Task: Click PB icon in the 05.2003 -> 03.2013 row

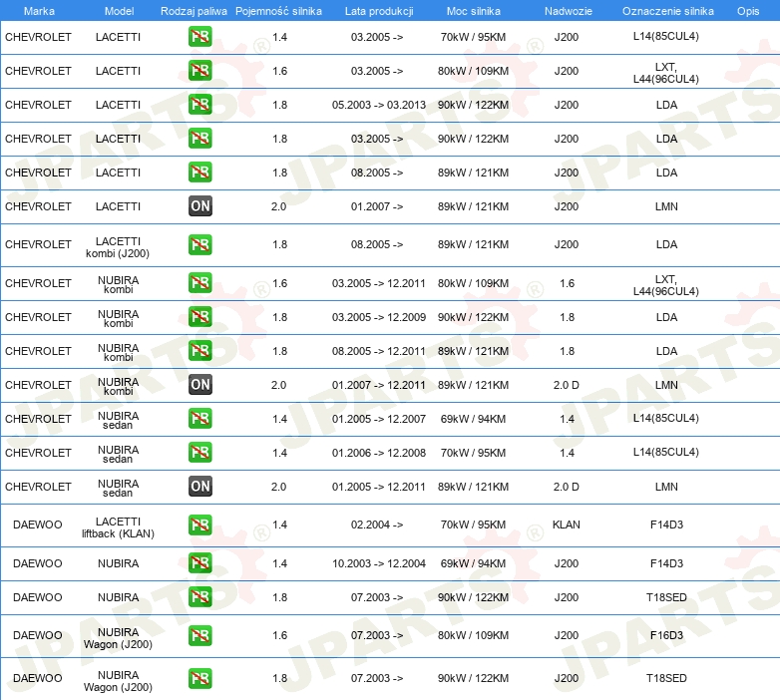Action: pyautogui.click(x=199, y=105)
